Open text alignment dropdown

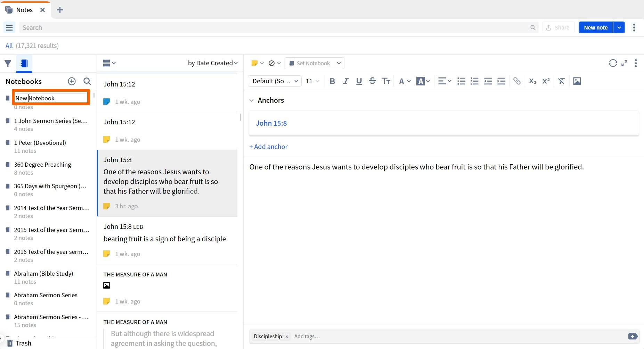click(x=444, y=81)
